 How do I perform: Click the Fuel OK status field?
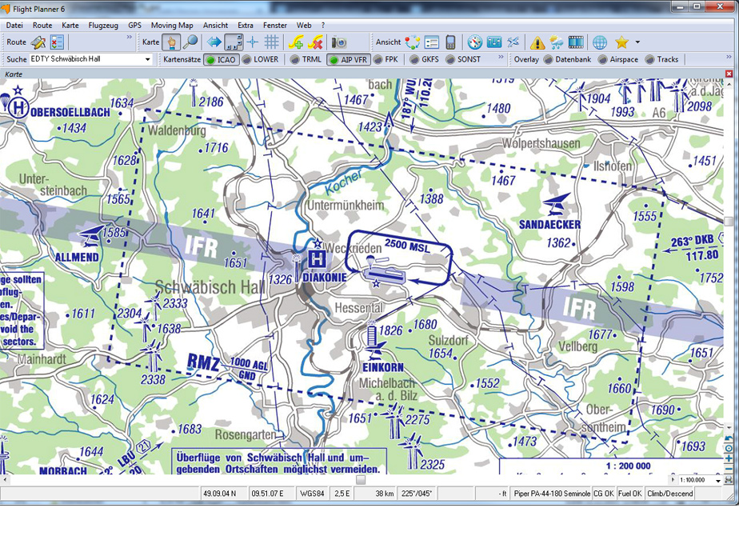(629, 494)
